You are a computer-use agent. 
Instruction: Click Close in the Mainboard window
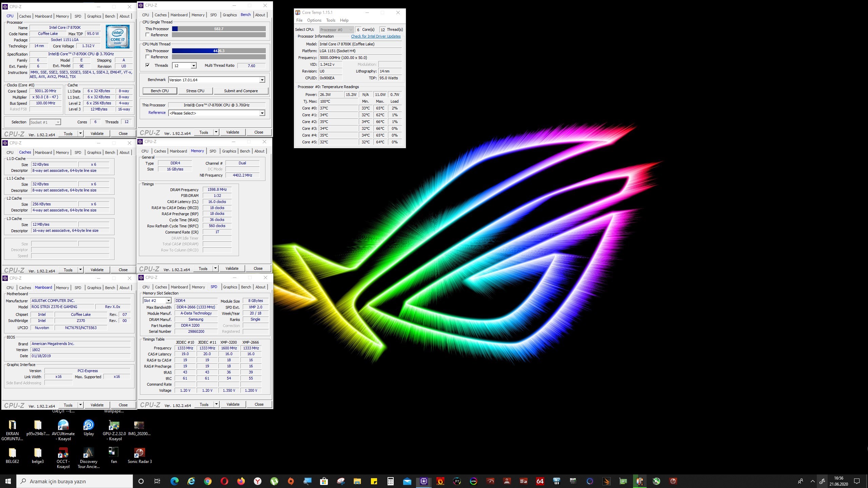click(x=123, y=405)
